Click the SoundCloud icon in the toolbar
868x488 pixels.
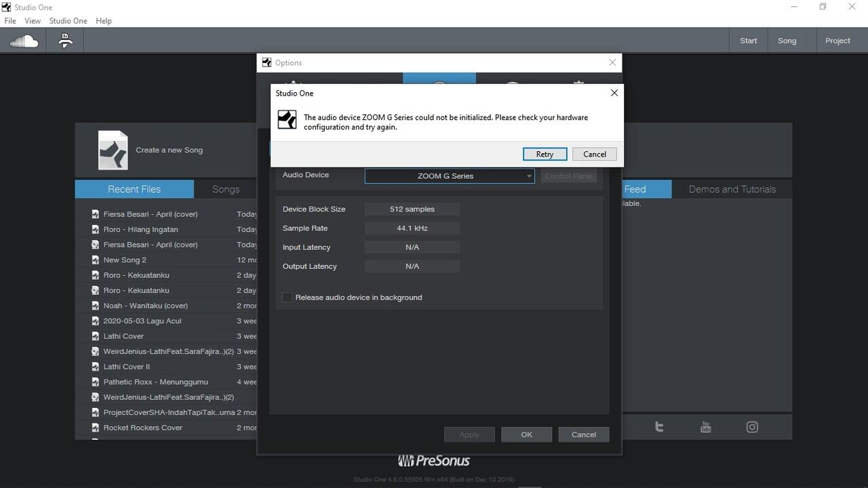[24, 40]
